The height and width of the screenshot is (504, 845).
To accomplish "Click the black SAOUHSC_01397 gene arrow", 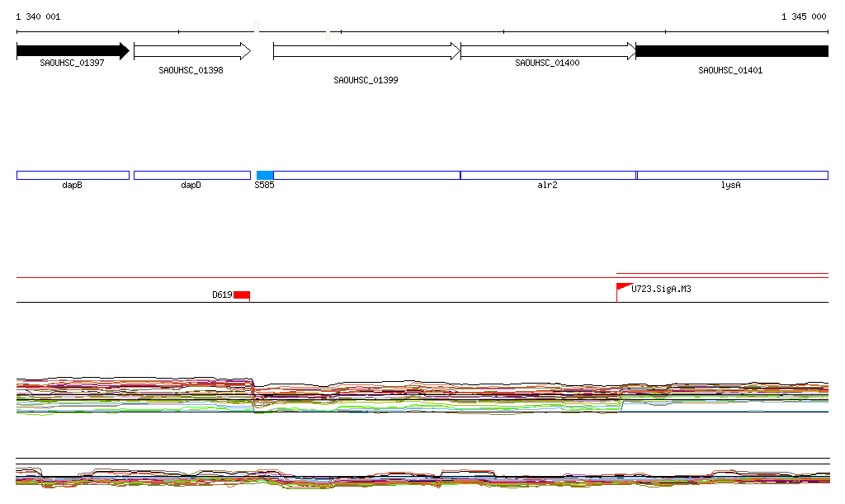I will 72,51.
